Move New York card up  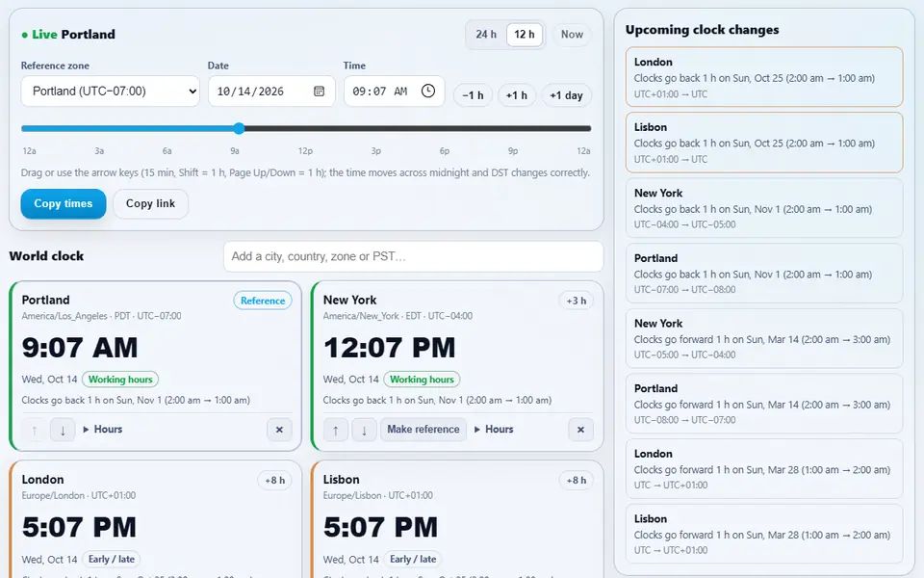click(335, 430)
